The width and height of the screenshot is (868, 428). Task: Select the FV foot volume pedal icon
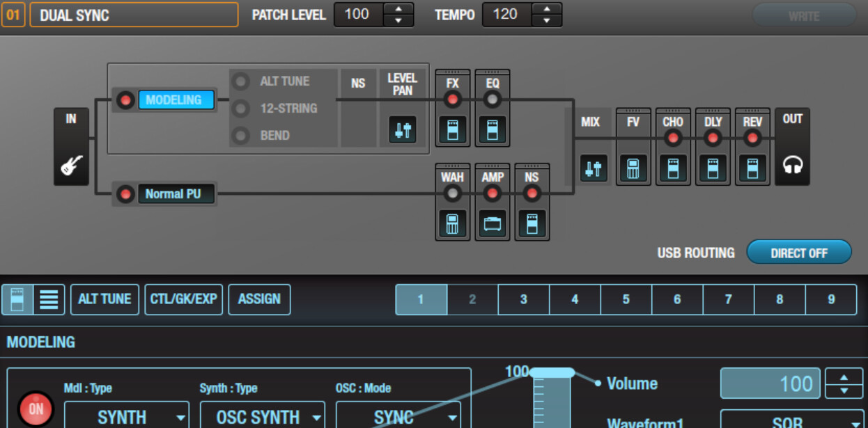click(633, 168)
